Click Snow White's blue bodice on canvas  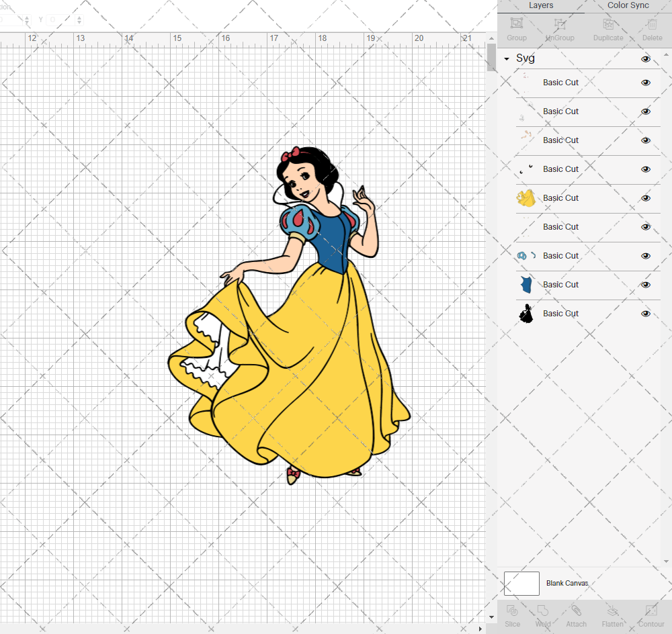(x=332, y=242)
